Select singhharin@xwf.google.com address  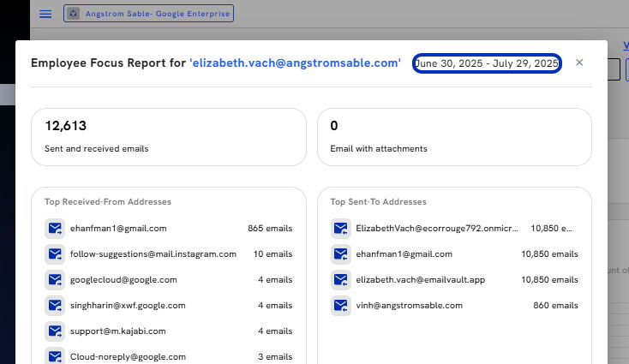point(128,306)
